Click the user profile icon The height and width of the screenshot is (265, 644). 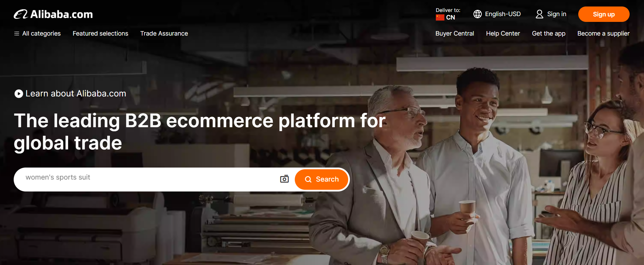point(540,14)
